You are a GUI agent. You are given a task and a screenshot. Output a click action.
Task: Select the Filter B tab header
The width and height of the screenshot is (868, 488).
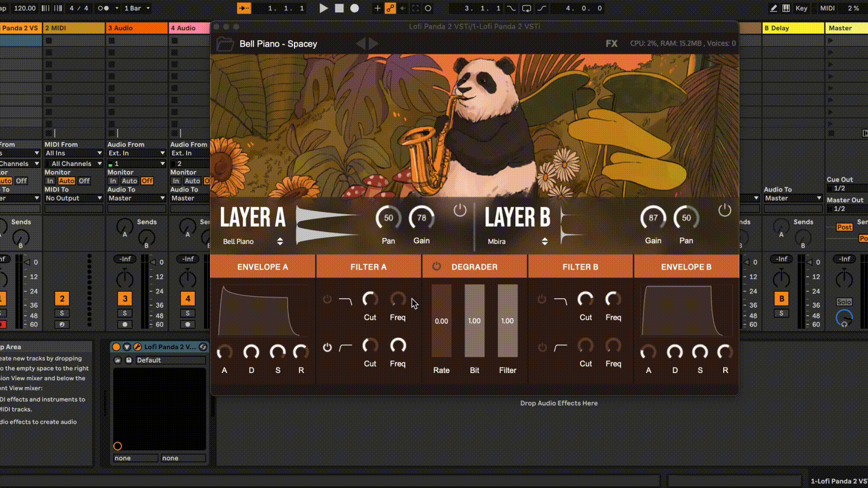click(580, 267)
